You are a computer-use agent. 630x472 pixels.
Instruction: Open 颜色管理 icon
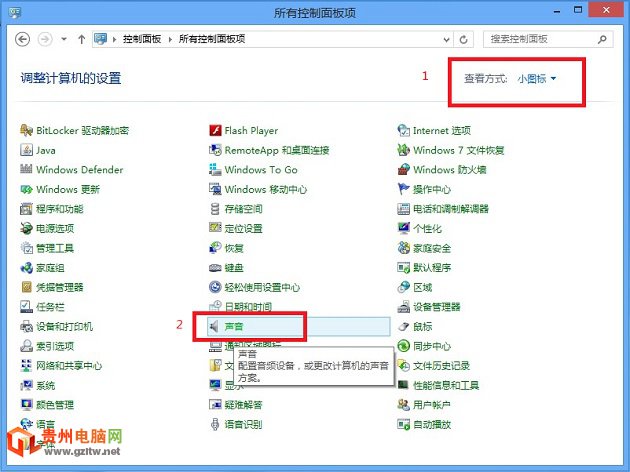click(27, 405)
